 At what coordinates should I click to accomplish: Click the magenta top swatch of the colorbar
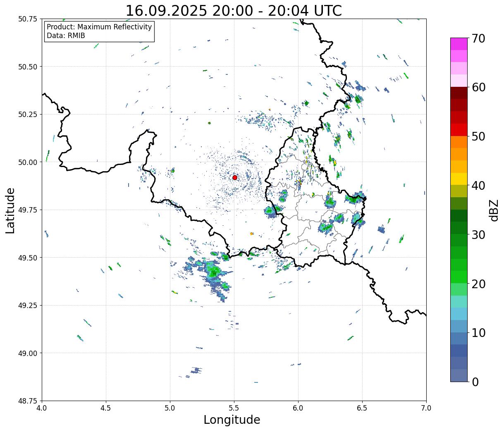(459, 44)
